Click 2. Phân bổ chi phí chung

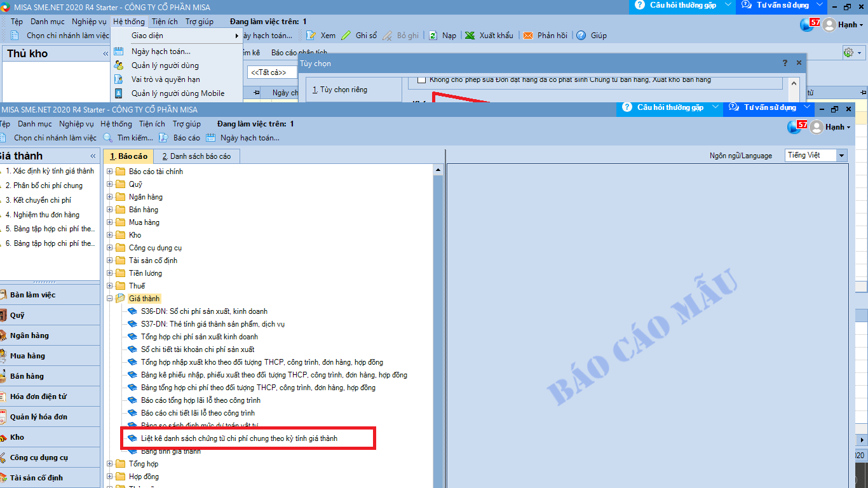coord(43,186)
